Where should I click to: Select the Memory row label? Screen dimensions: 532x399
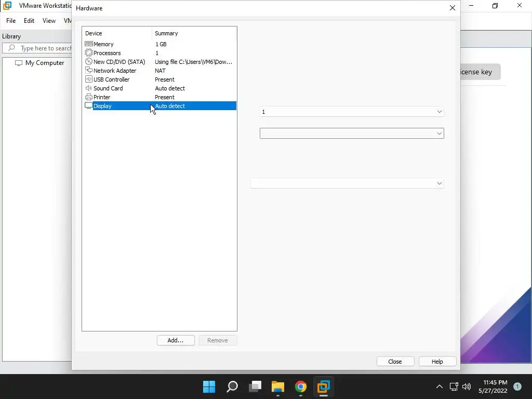tap(103, 44)
